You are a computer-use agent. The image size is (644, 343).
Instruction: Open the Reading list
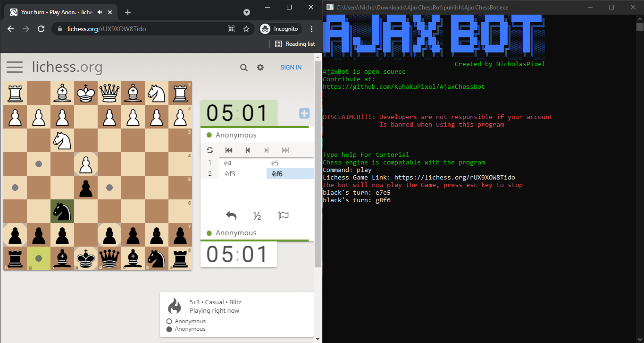pos(295,44)
